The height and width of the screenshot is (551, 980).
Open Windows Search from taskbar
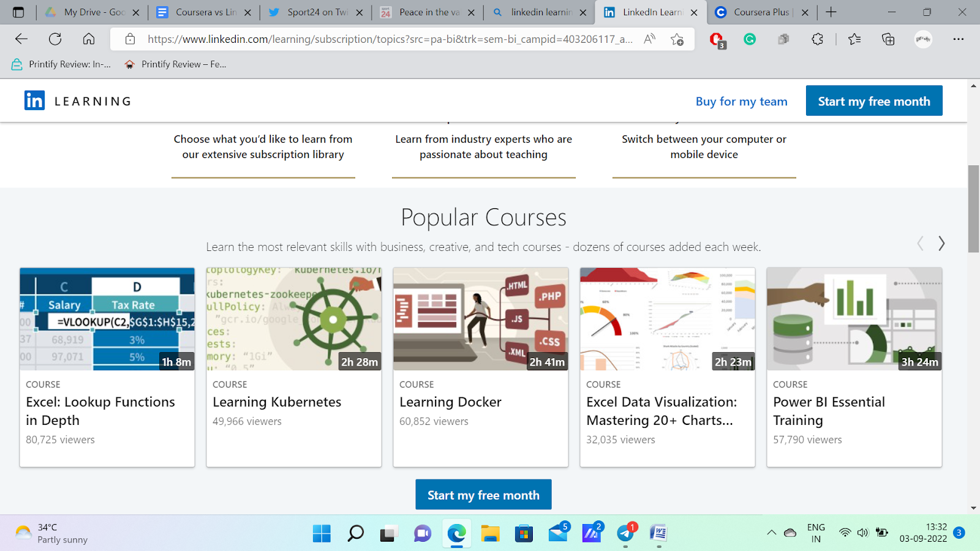[x=355, y=533]
